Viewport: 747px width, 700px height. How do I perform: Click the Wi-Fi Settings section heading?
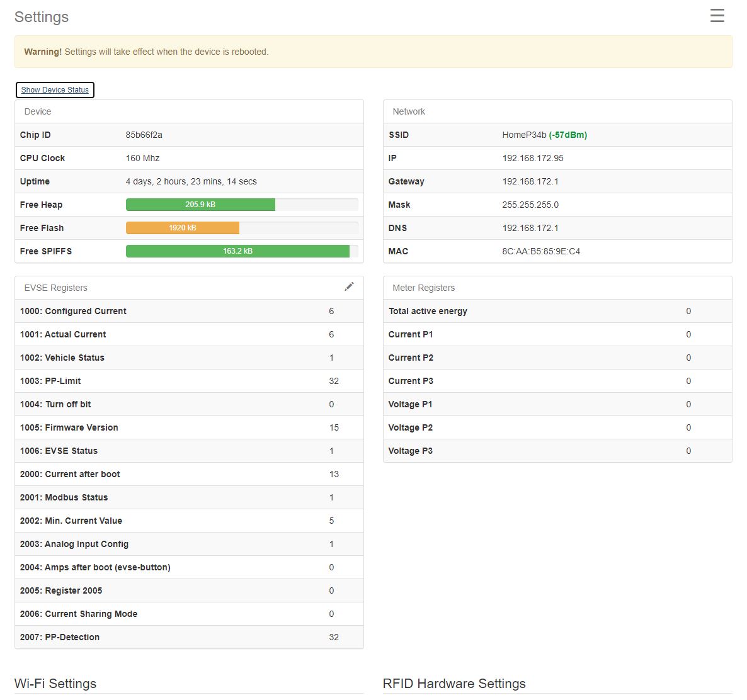55,684
